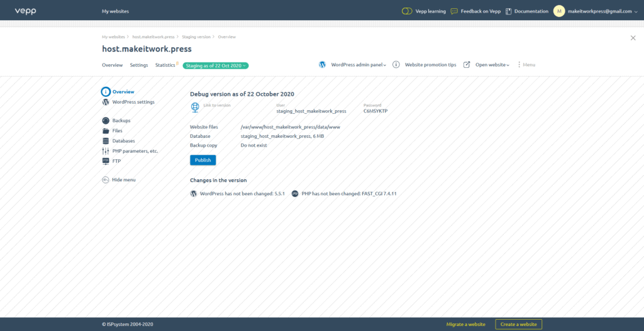Click the user avatar circle M
Screen dimensions: 644x331
[559, 11]
